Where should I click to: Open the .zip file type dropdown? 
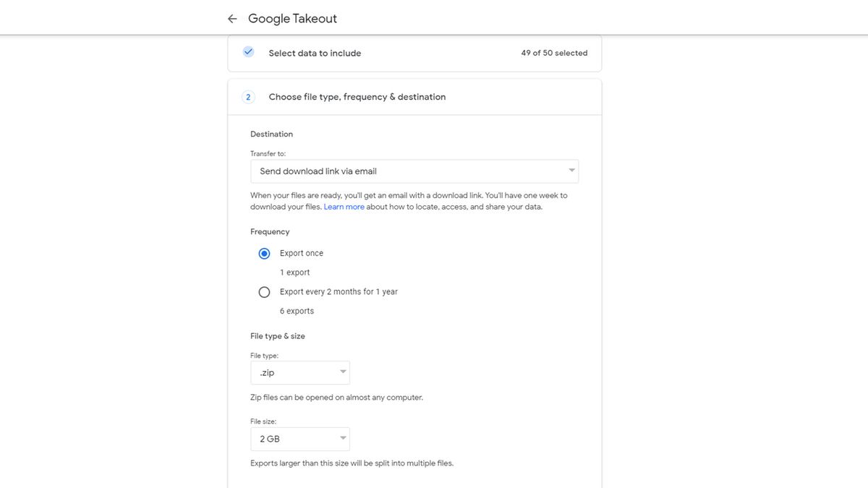[299, 372]
